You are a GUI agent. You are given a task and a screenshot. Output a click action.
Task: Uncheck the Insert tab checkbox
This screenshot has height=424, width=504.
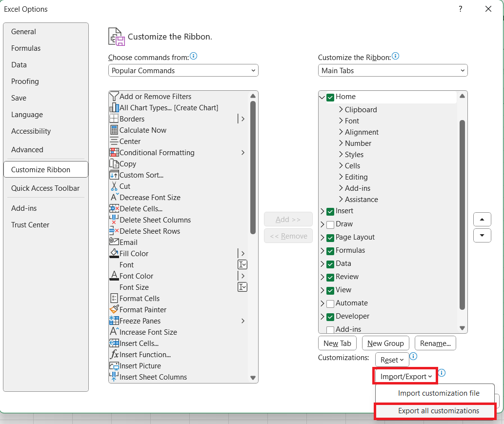tap(330, 212)
